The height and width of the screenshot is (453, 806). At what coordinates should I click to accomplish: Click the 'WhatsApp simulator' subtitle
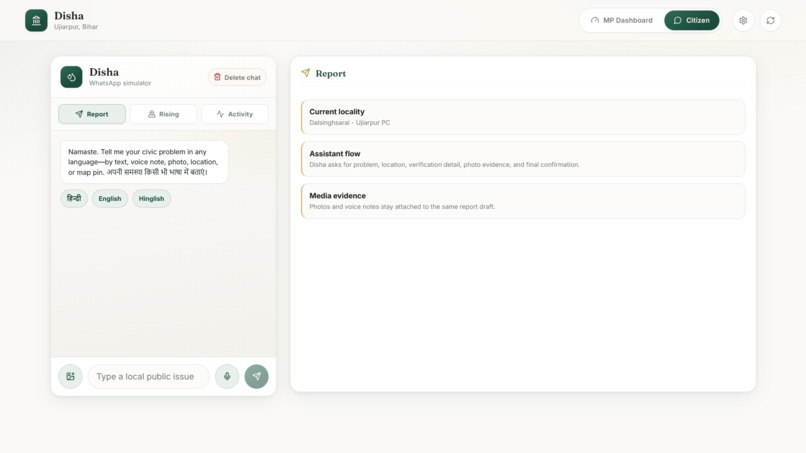click(x=120, y=83)
